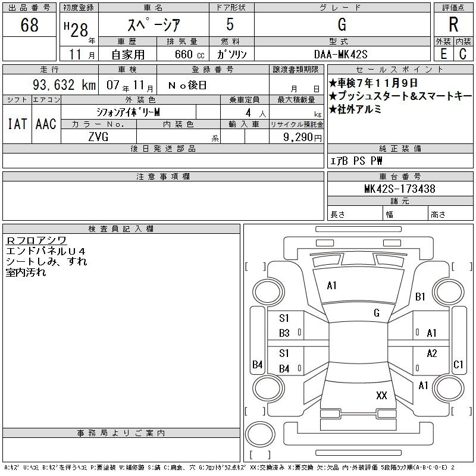Click the recycle deposit 9,290円
Viewport: 476px width, 476px height.
click(302, 137)
